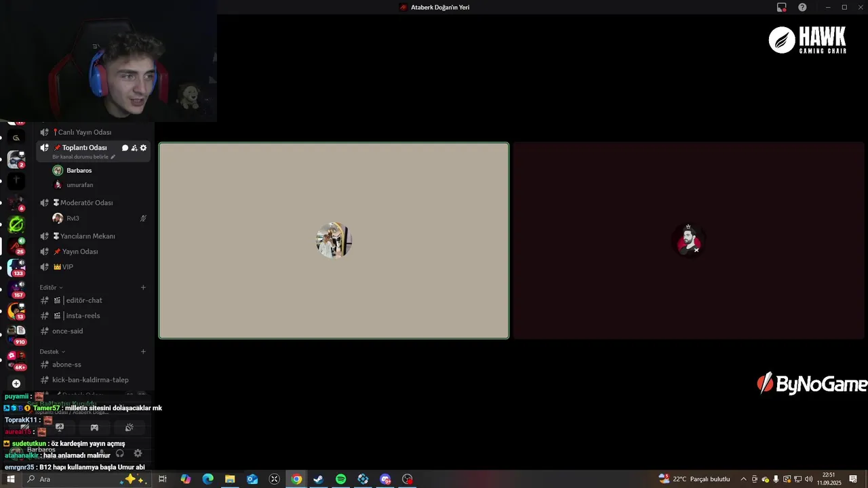The image size is (868, 488).
Task: Open weather widget 22°C Parçalı bulutlu
Action: 695,479
